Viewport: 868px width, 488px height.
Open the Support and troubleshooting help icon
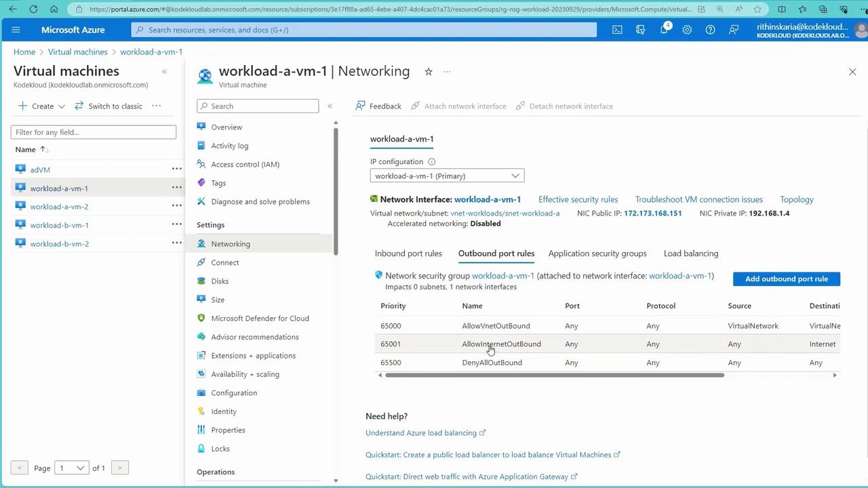coord(710,30)
